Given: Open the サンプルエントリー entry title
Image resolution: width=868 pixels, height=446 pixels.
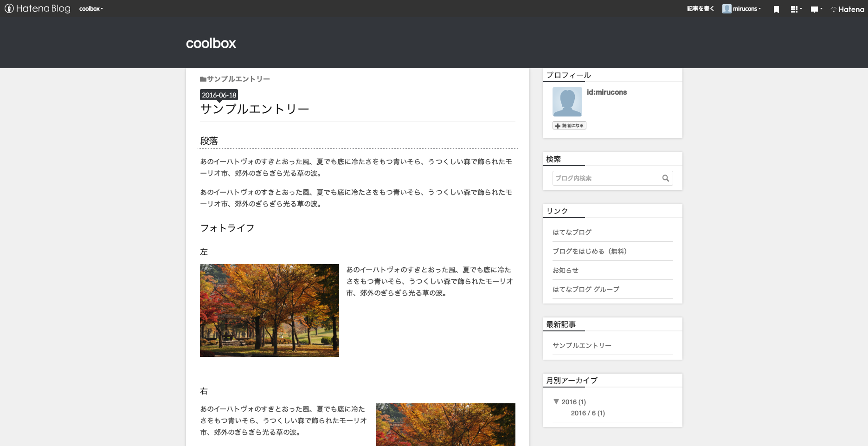Looking at the screenshot, I should point(255,109).
